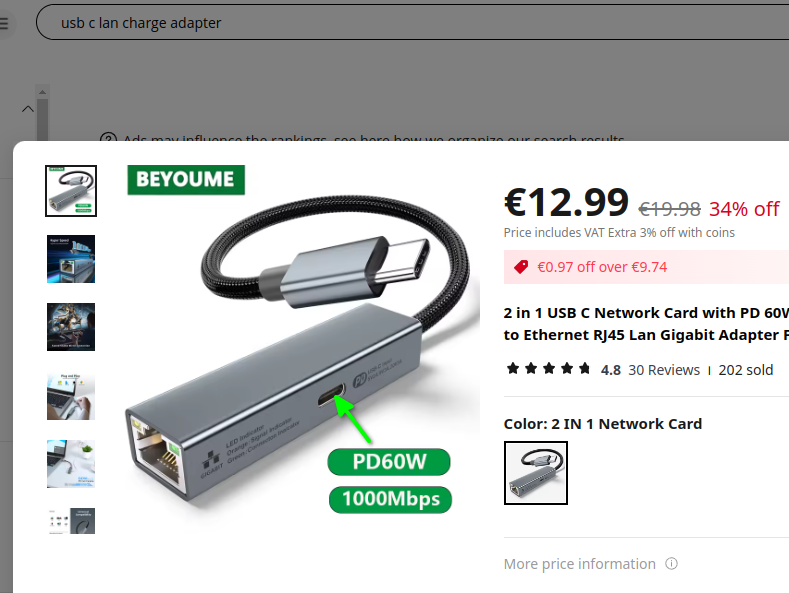Screen dimensions: 789x593
Task: Click the info icon beside More price information
Action: (671, 563)
